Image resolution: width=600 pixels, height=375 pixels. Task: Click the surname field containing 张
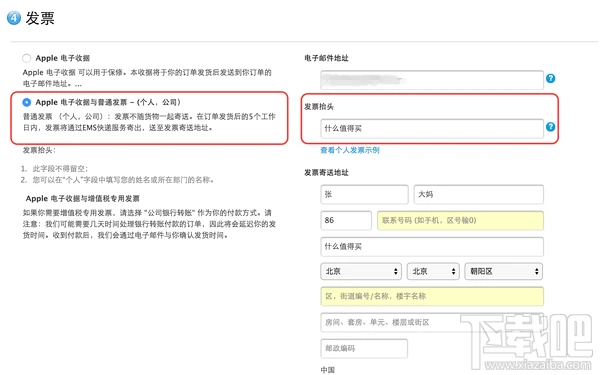click(x=364, y=194)
